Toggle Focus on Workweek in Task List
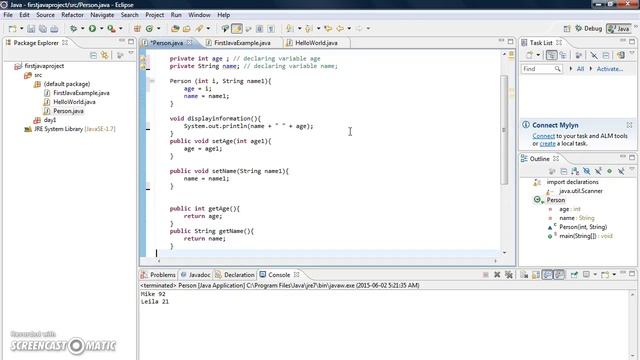The height and width of the screenshot is (360, 640). 579,55
